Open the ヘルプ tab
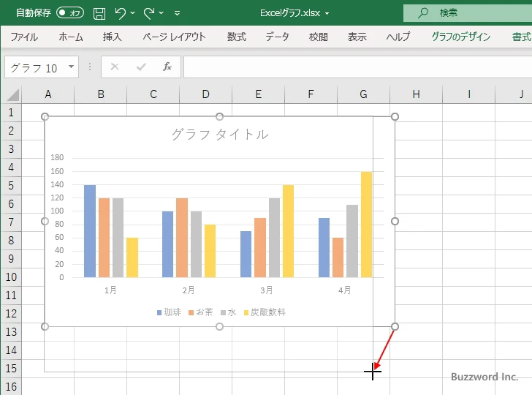The height and width of the screenshot is (395, 532). pos(398,37)
